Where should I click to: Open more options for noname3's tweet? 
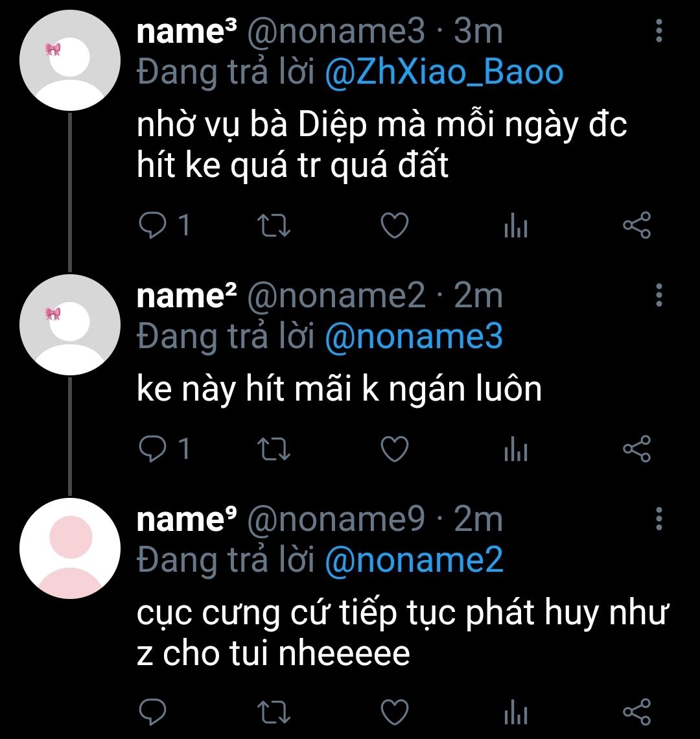pyautogui.click(x=659, y=30)
